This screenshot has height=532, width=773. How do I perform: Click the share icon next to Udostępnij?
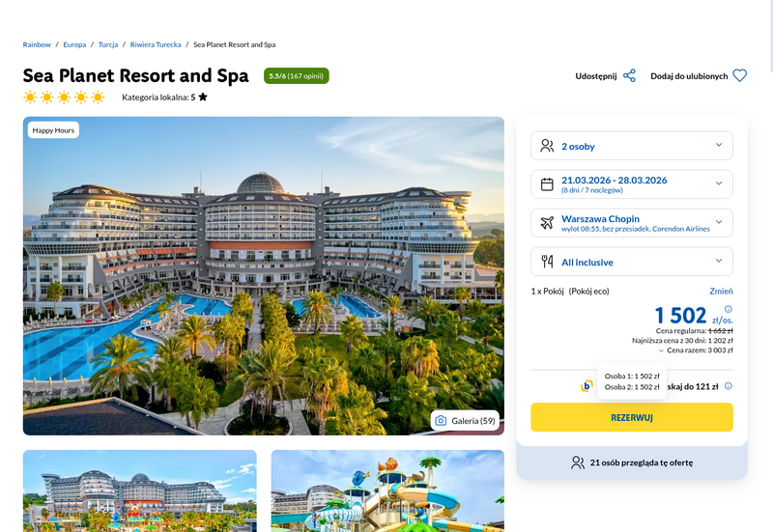[x=629, y=76]
